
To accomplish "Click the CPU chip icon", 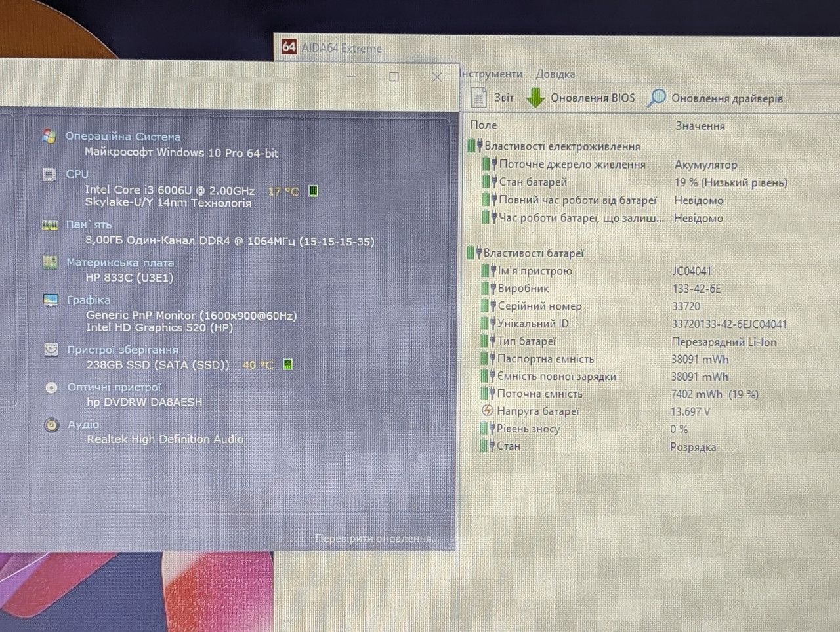I will click(49, 174).
